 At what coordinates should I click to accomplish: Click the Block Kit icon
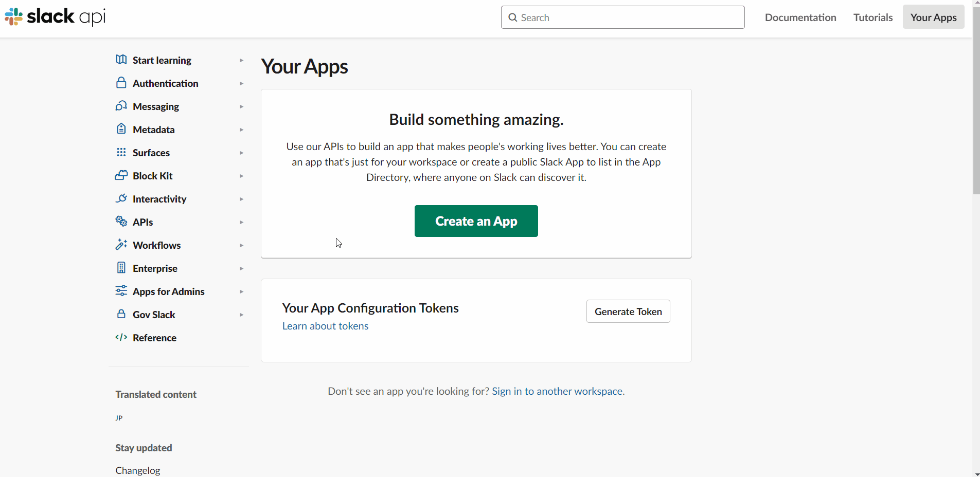[120, 175]
